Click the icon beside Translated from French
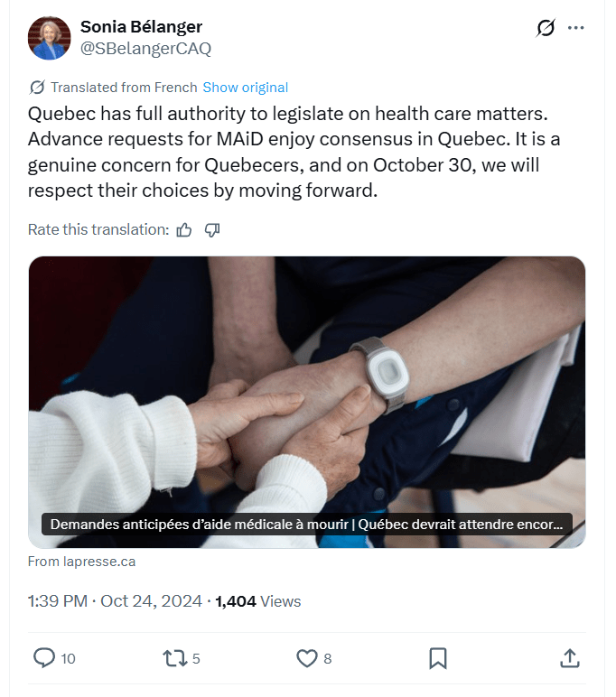Screen dimensions: 616x697 37,88
